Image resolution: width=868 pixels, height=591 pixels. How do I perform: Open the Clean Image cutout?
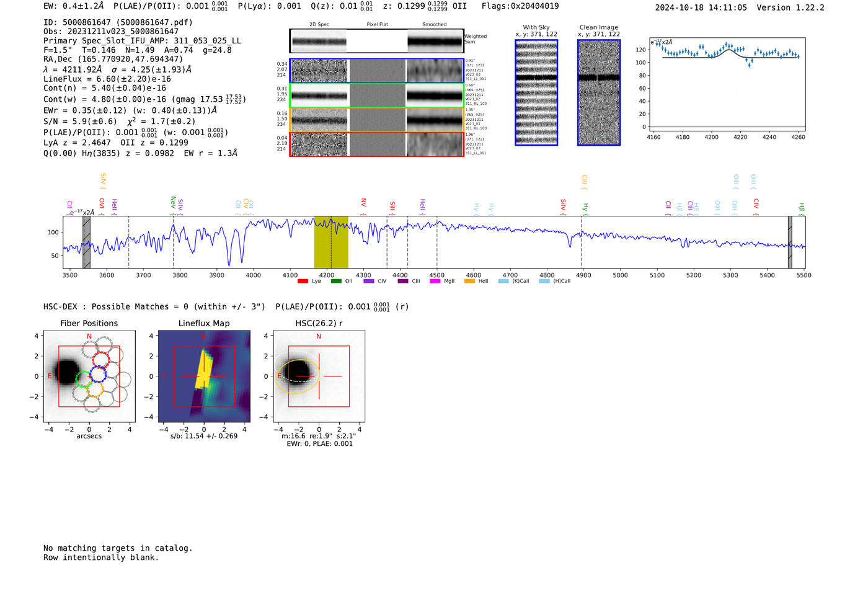tap(599, 92)
